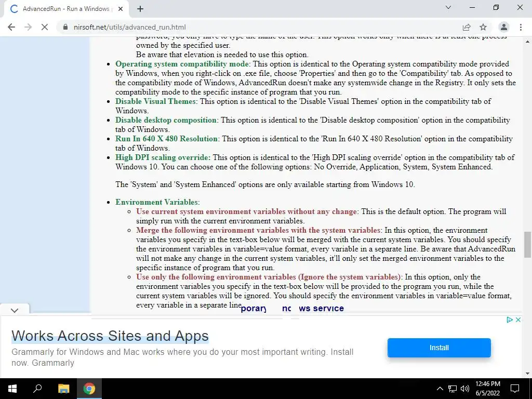Click 'Disable desktop composition' heading text

click(166, 120)
